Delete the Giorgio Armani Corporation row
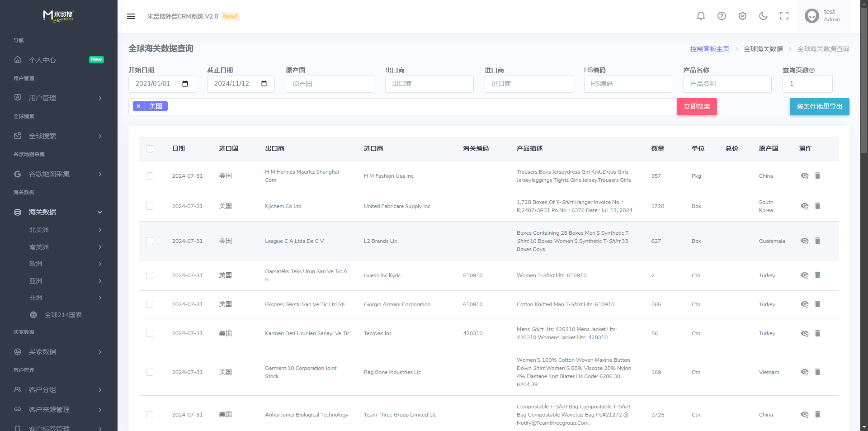The height and width of the screenshot is (431, 868). click(817, 304)
